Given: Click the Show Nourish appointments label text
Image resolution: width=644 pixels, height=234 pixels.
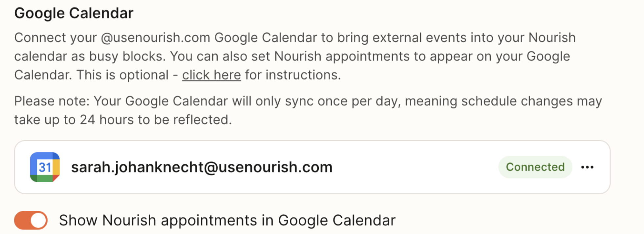Looking at the screenshot, I should 227,220.
